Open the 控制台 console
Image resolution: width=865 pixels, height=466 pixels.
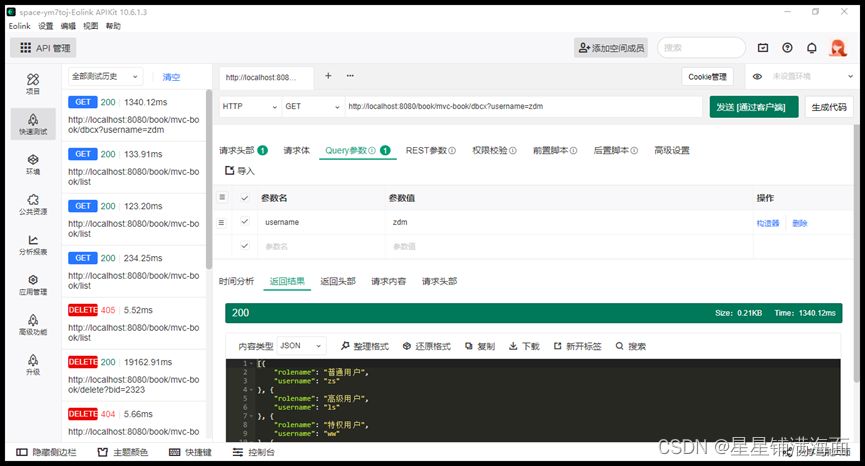click(253, 452)
